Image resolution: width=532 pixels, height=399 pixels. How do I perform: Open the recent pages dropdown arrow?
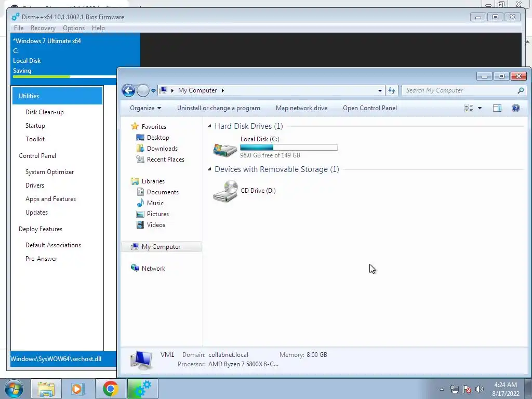153,90
